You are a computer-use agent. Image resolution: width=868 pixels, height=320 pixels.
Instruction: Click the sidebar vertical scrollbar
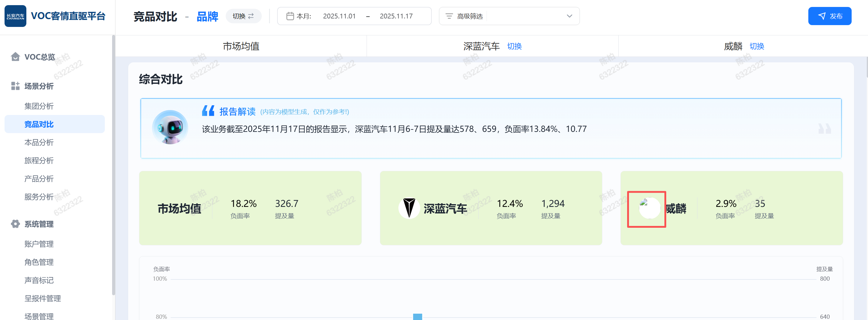pyautogui.click(x=113, y=165)
